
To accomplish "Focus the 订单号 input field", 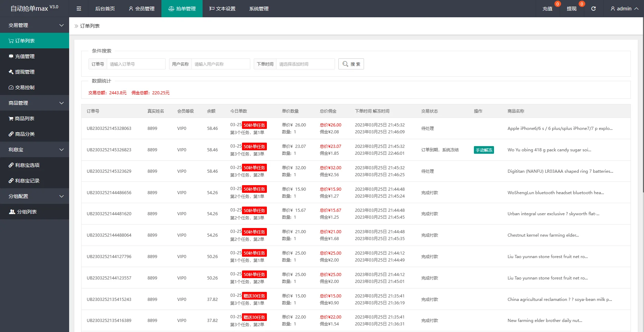I will click(x=136, y=64).
